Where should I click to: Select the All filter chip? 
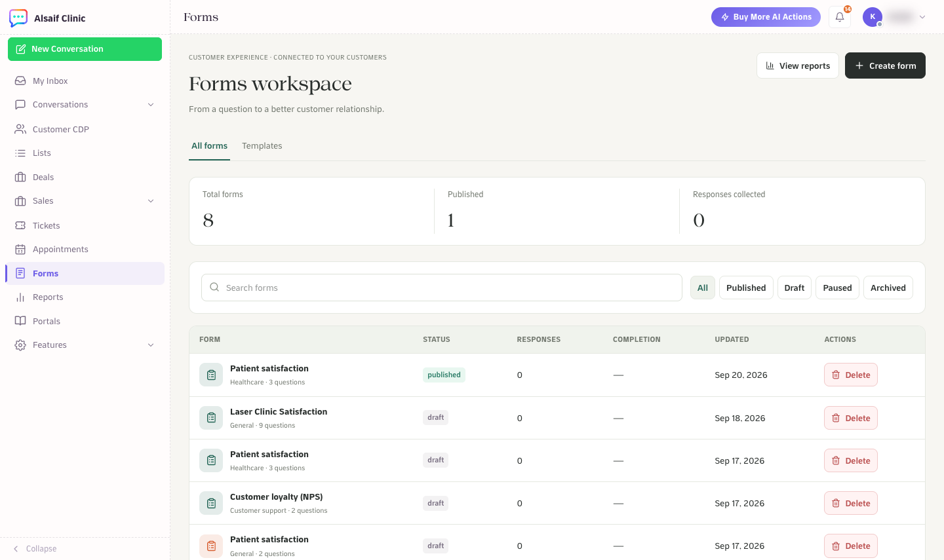click(703, 288)
